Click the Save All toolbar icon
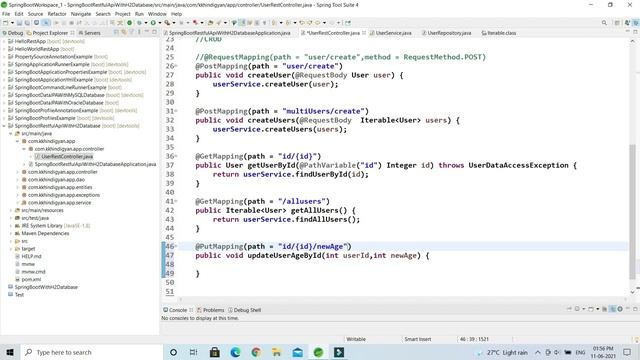640x360 pixels. [27, 23]
